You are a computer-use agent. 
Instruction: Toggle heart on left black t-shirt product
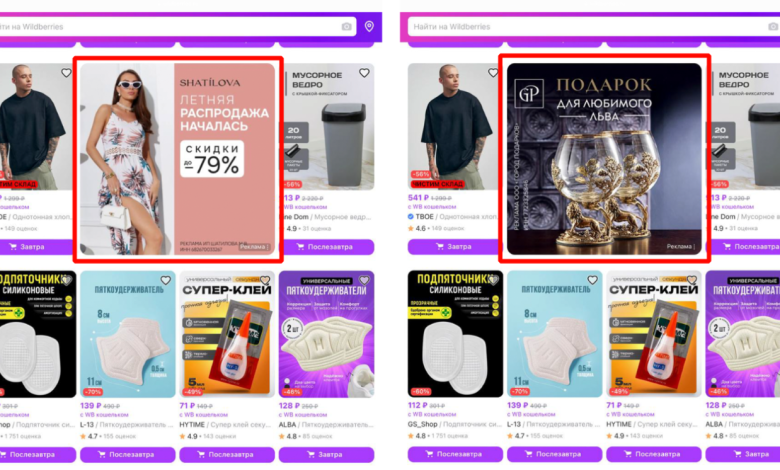point(66,73)
